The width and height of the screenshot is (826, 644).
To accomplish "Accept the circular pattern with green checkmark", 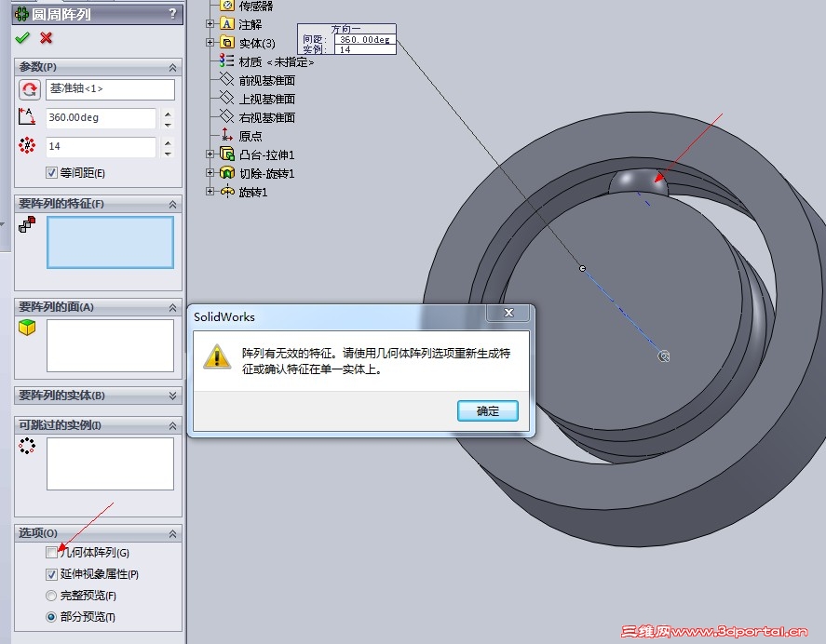I will point(22,38).
